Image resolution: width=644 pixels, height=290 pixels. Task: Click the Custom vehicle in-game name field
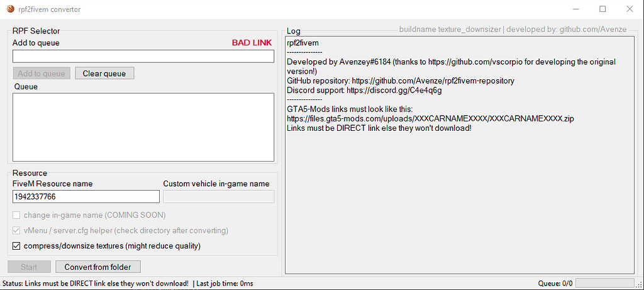[x=218, y=197]
